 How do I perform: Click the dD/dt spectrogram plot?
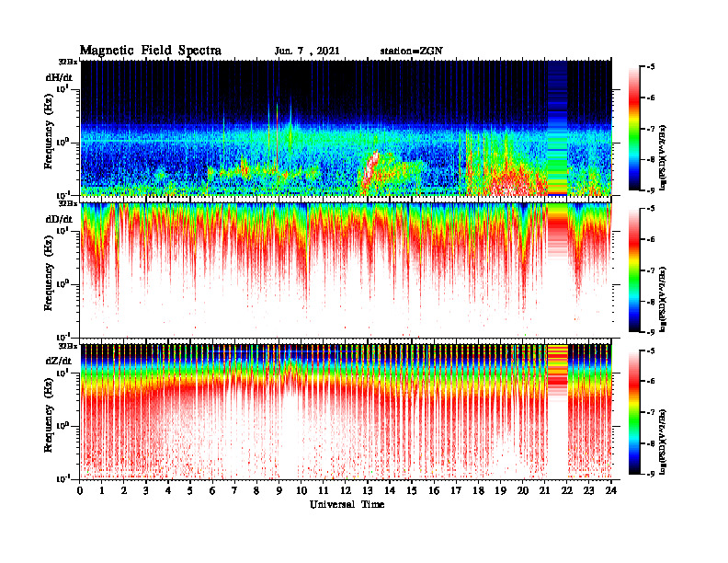[x=346, y=270]
